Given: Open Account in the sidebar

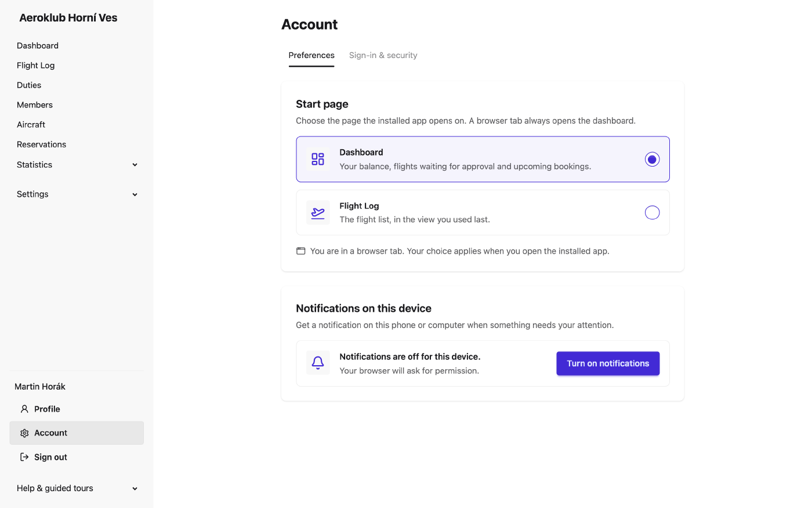Looking at the screenshot, I should pyautogui.click(x=77, y=433).
